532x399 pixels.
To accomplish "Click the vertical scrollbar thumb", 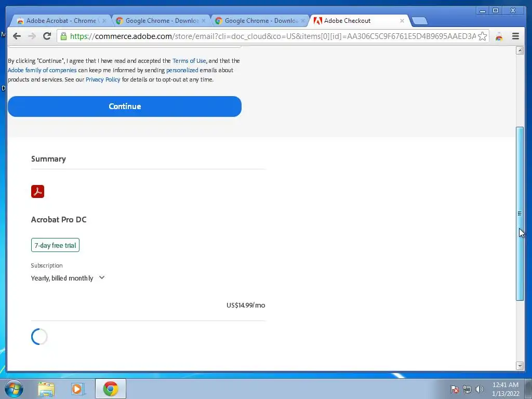I will [520, 214].
